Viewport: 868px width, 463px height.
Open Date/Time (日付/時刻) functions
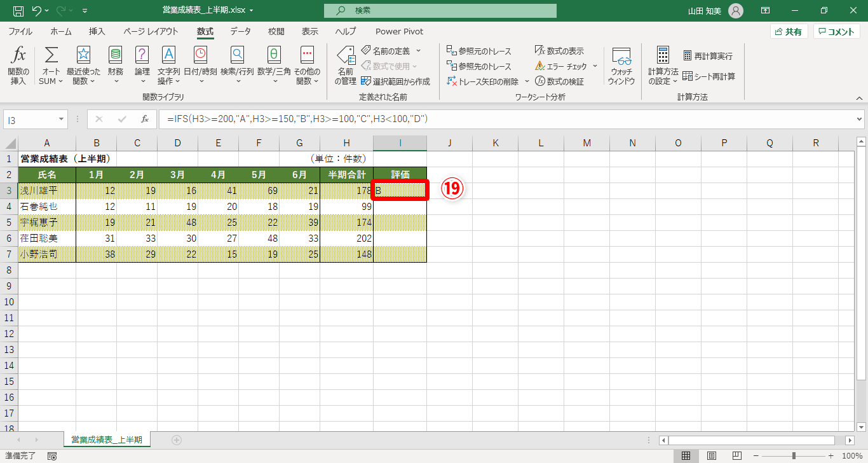tap(200, 66)
